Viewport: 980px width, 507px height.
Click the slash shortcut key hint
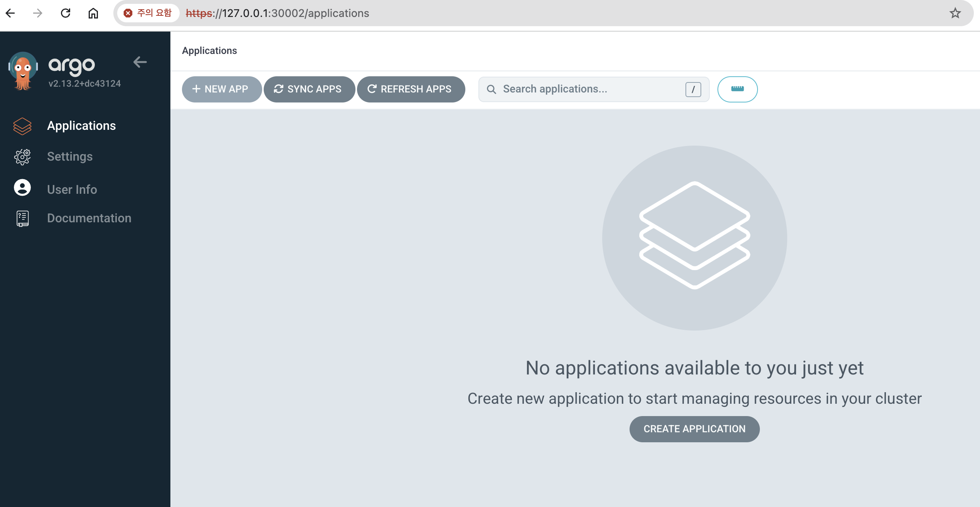(x=693, y=89)
